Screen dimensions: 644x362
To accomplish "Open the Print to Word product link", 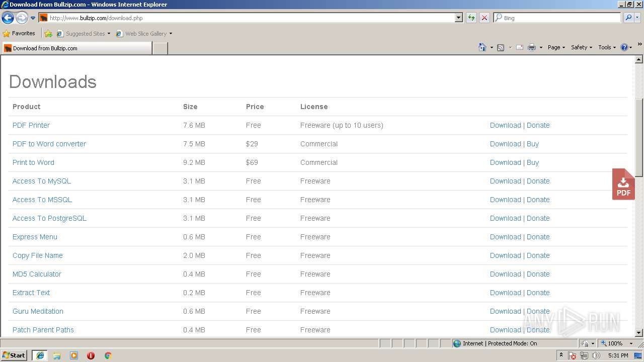I will click(x=33, y=162).
